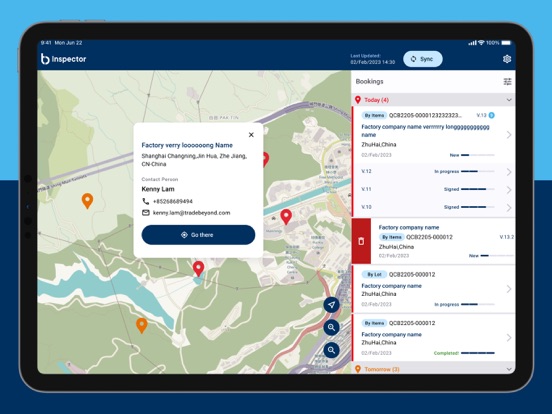Click the Completed! progress bar
The height and width of the screenshot is (414, 552).
(478, 353)
